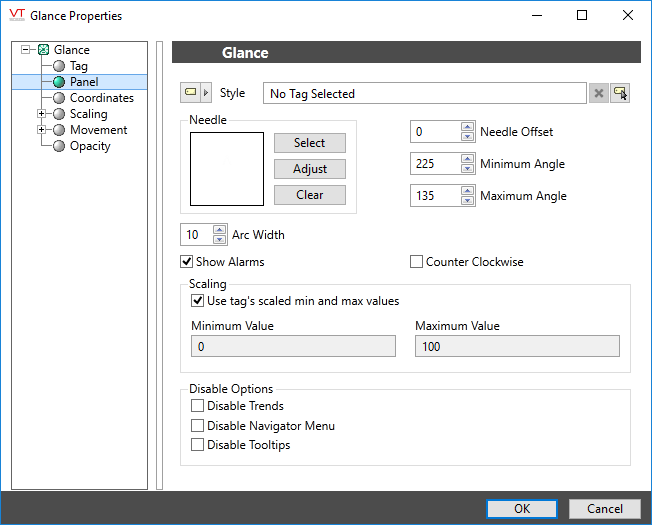Select the Tag node in the tree

[78, 66]
